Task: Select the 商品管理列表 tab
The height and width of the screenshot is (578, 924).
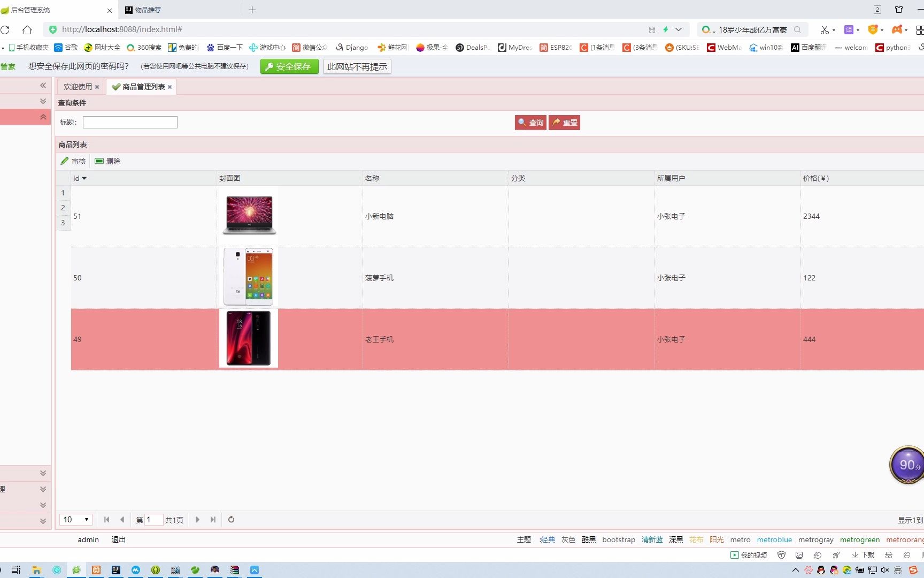Action: coord(141,86)
